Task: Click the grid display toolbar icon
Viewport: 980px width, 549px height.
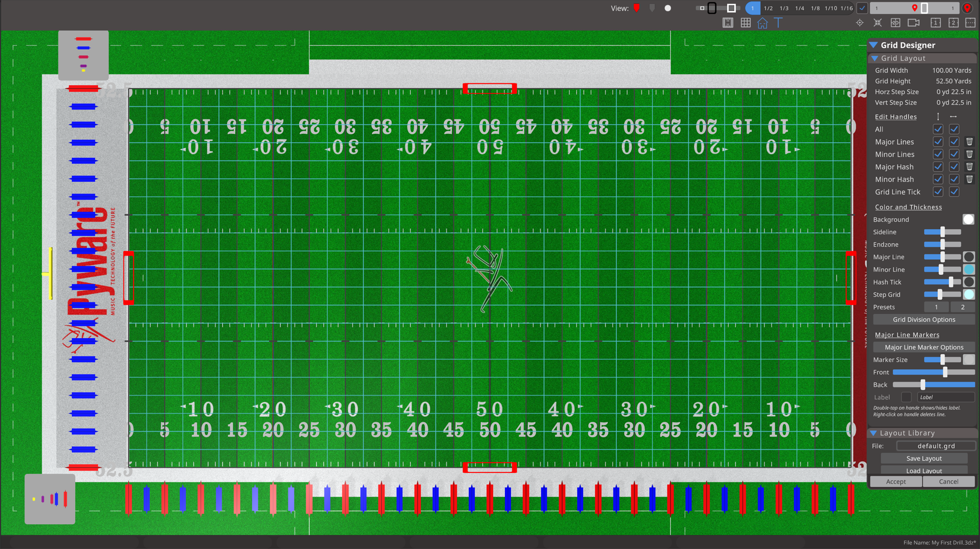Action: [746, 23]
